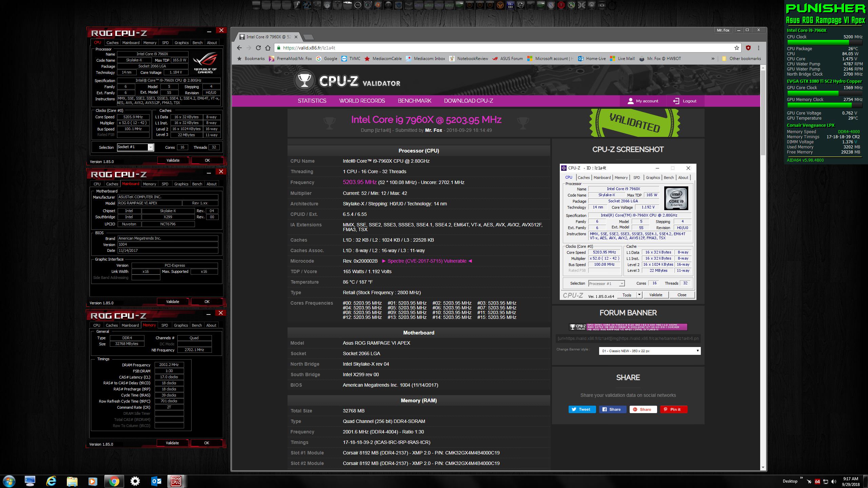Open File Explorer from the taskbar
868x488 pixels.
72,481
